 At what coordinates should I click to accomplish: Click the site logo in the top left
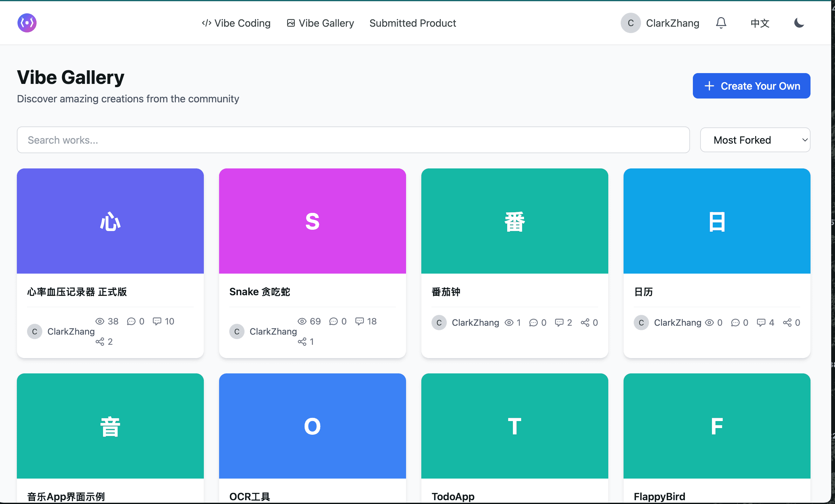coord(27,23)
